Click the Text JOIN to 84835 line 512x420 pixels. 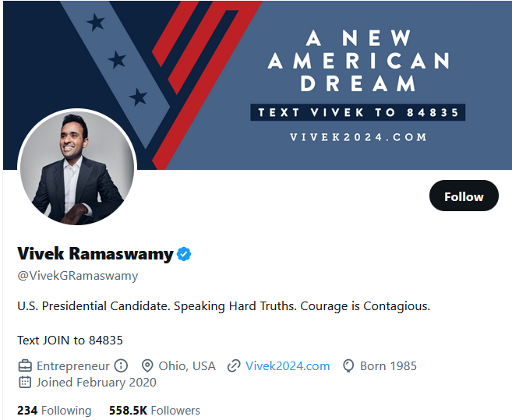(70, 340)
